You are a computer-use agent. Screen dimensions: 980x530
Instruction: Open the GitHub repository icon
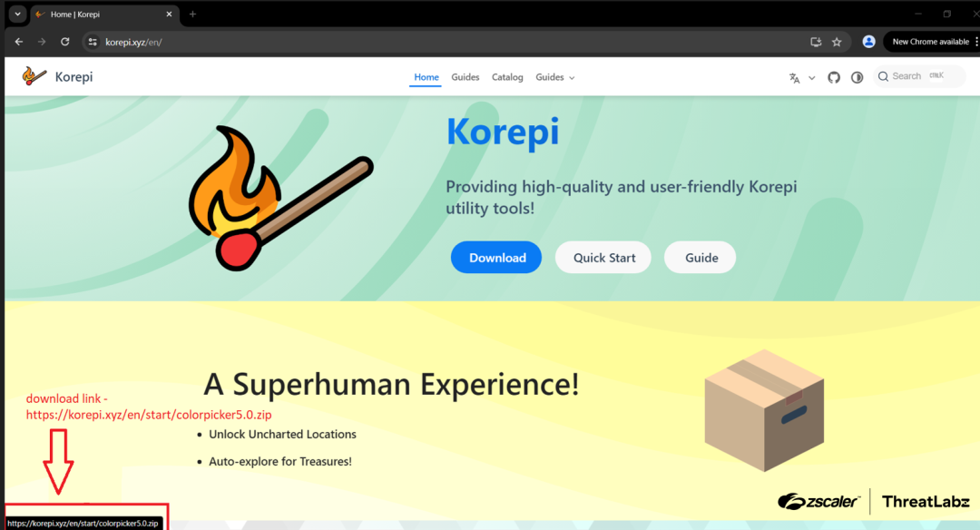coord(834,77)
